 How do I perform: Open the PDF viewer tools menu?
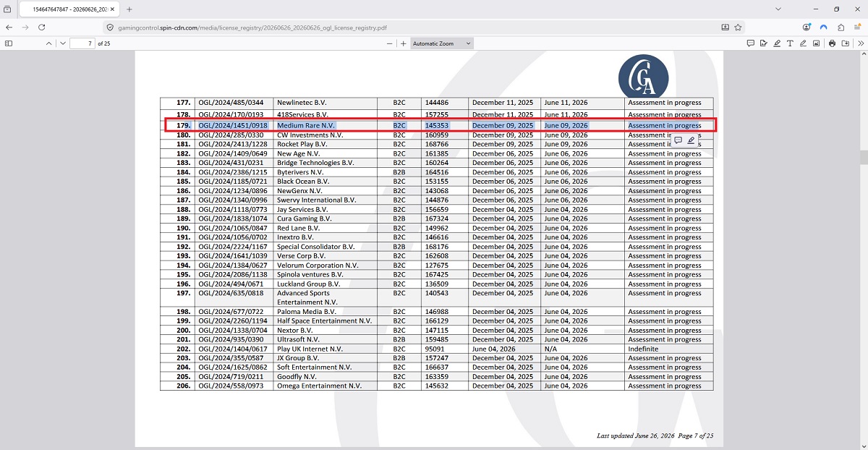point(860,43)
